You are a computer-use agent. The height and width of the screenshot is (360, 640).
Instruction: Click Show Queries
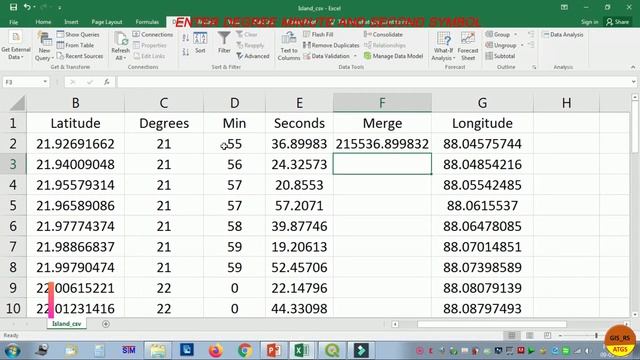[78, 35]
